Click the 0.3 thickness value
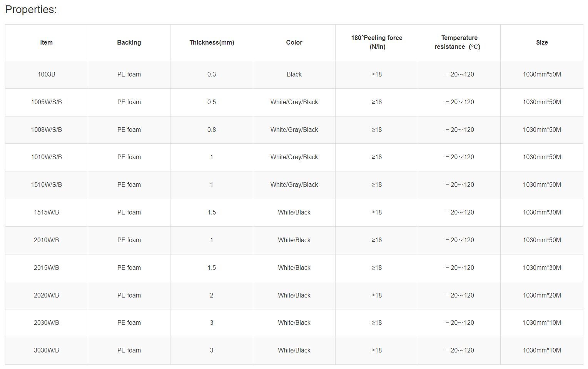 coord(212,74)
